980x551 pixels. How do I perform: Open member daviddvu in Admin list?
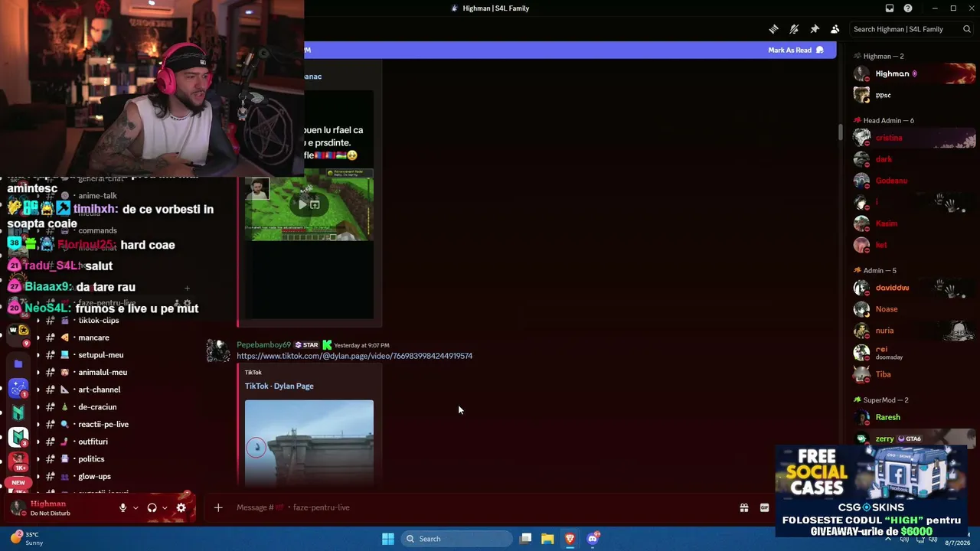[x=914, y=288]
